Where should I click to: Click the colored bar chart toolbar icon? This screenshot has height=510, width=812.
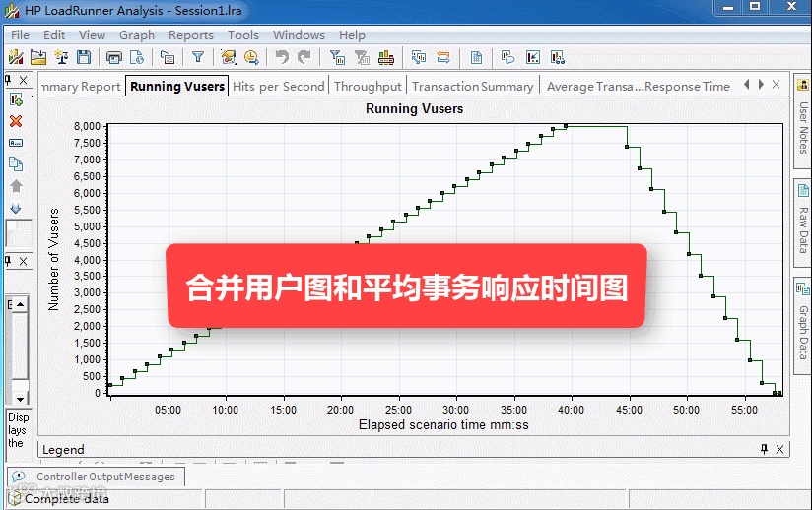386,57
